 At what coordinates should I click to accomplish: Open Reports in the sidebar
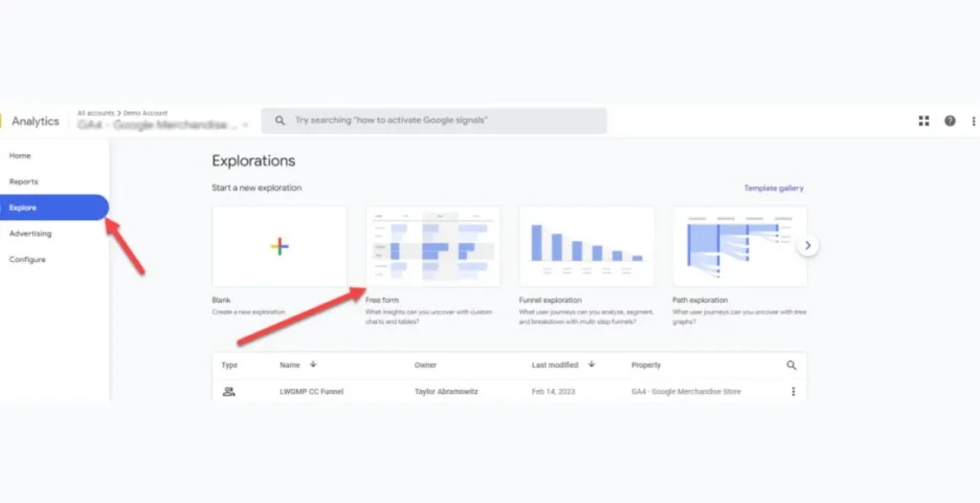(24, 182)
